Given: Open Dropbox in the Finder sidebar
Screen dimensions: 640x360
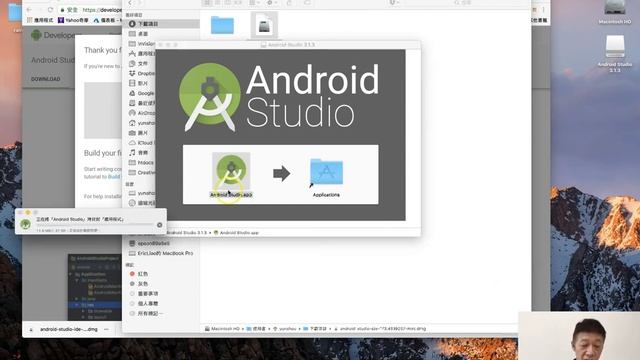Looking at the screenshot, I should click(142, 73).
